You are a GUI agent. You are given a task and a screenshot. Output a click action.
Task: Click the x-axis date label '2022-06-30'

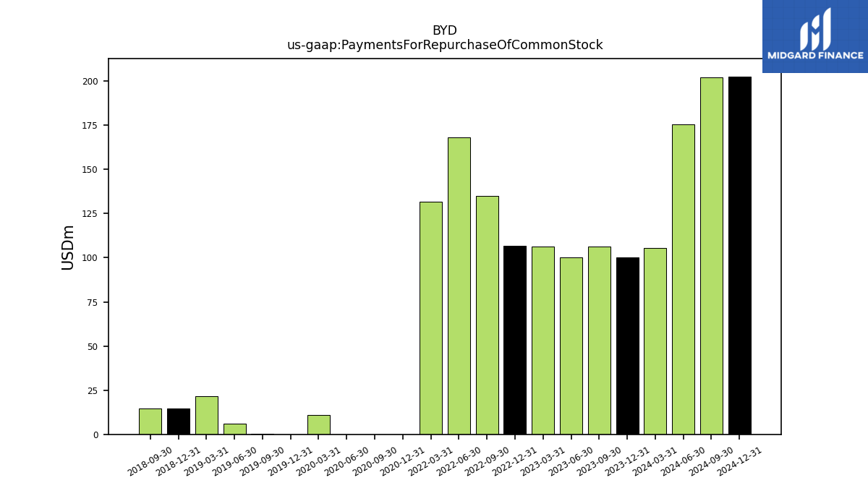click(459, 461)
